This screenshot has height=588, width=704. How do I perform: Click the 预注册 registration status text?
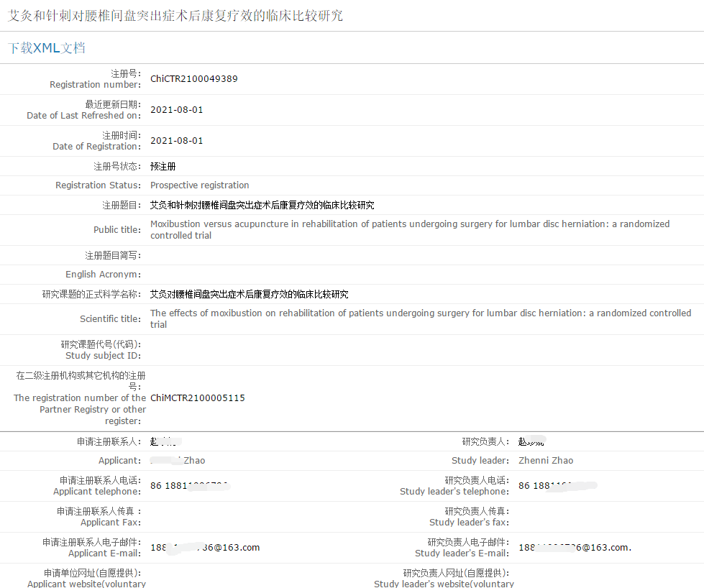(163, 166)
